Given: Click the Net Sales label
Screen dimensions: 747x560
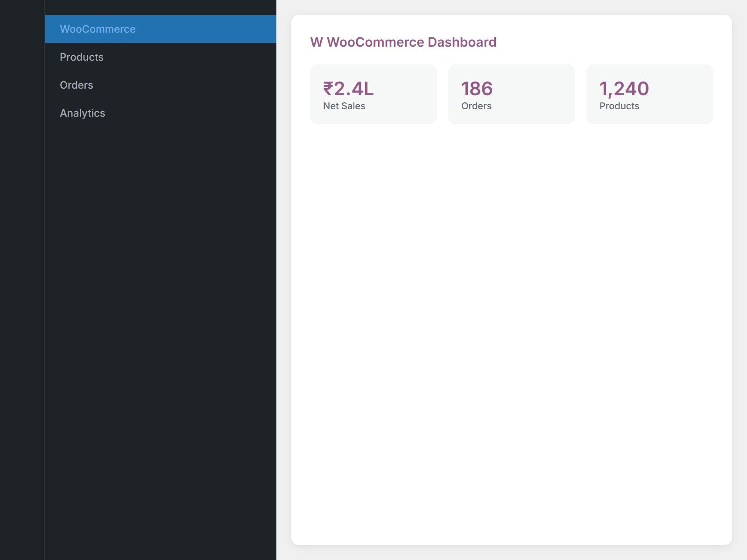Looking at the screenshot, I should 344,106.
